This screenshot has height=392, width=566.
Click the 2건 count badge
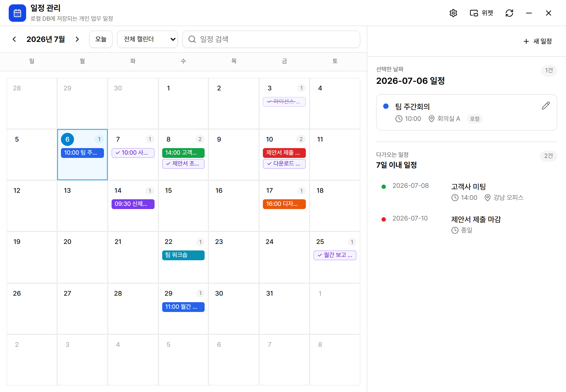click(548, 156)
